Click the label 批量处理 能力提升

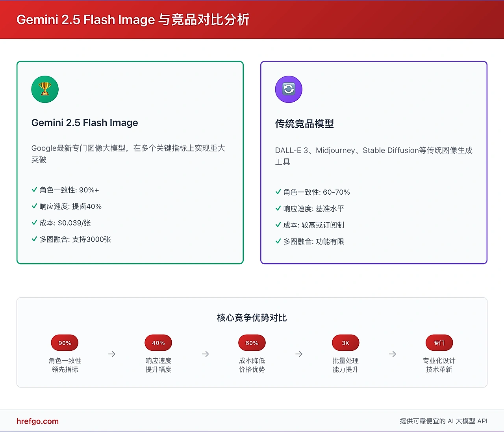(x=345, y=365)
